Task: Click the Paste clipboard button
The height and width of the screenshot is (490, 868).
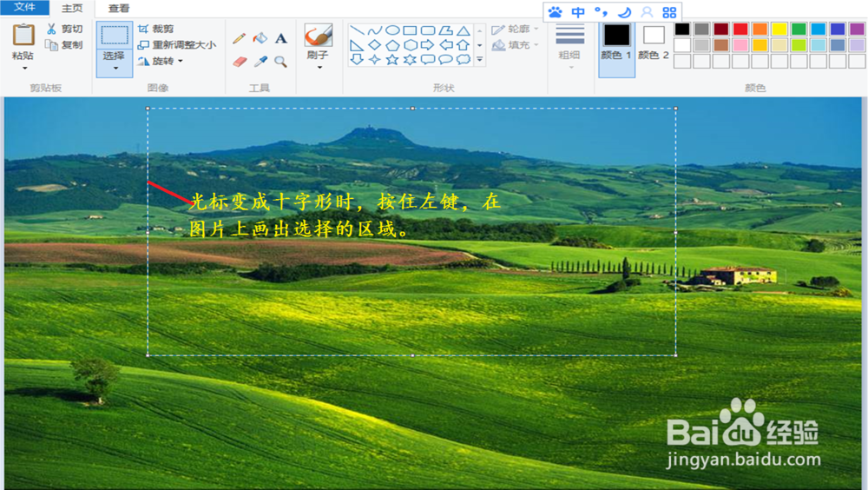Action: 23,35
